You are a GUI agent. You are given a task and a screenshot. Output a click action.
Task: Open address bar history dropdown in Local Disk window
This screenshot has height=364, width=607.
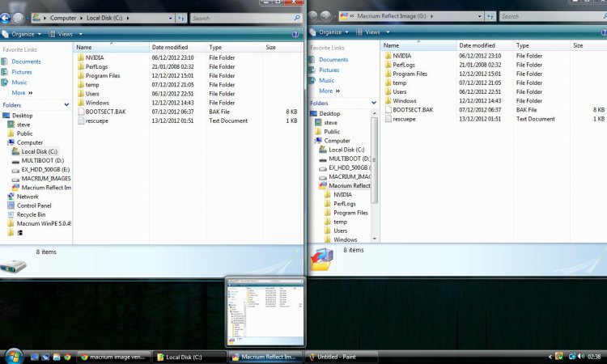pos(170,18)
